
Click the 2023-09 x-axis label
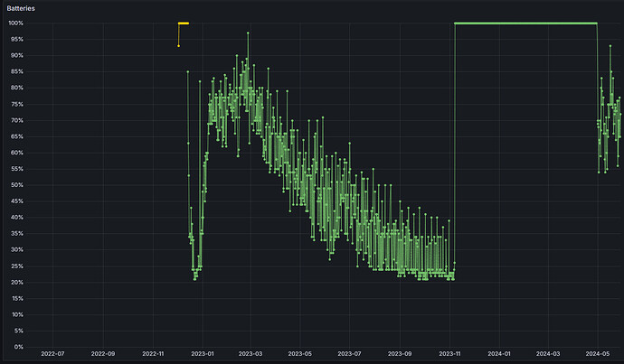[400, 354]
